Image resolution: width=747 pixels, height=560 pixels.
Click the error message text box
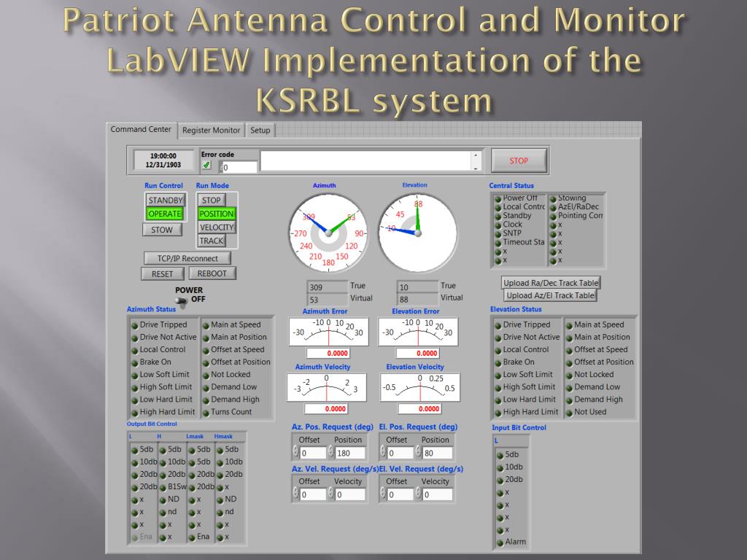click(x=366, y=161)
